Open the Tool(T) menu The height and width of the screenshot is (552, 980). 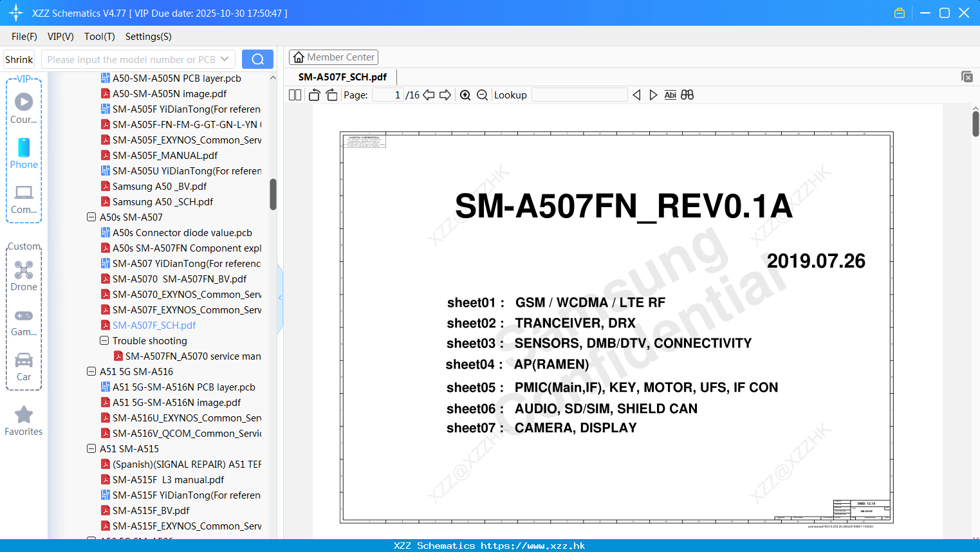click(100, 37)
